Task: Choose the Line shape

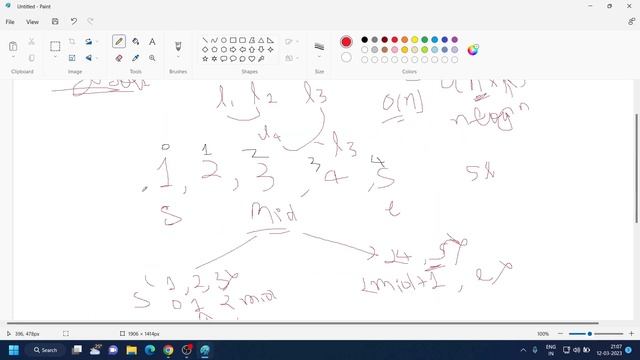Action: pyautogui.click(x=205, y=40)
